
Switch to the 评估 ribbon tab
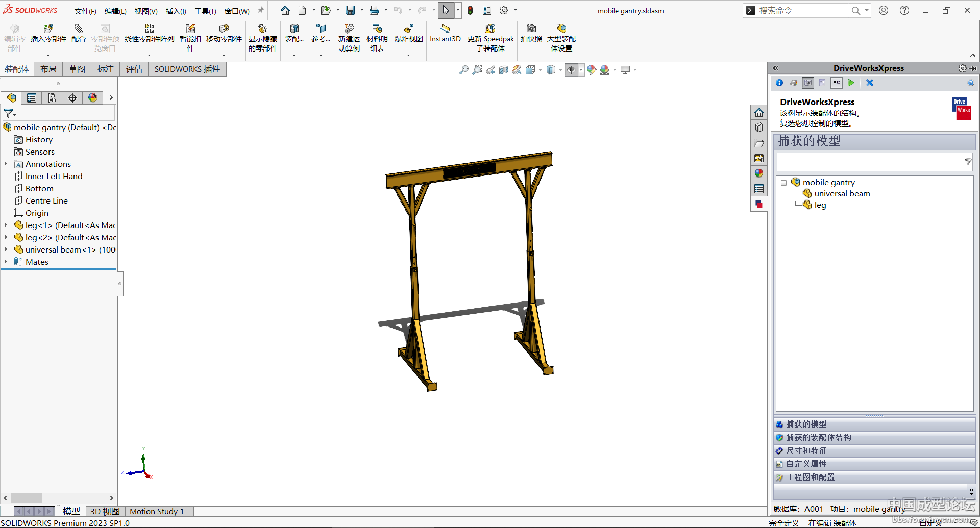(134, 69)
